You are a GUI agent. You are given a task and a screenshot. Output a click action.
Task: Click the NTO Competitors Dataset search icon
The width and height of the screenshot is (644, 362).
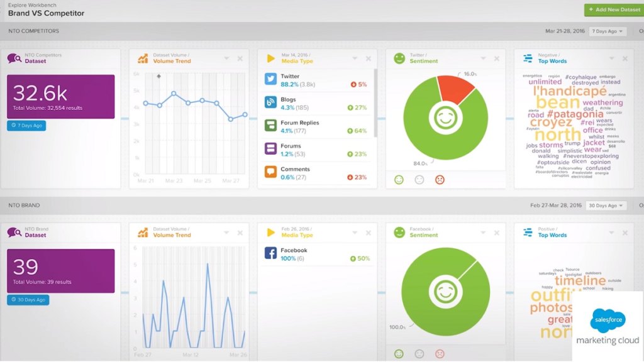pos(14,58)
